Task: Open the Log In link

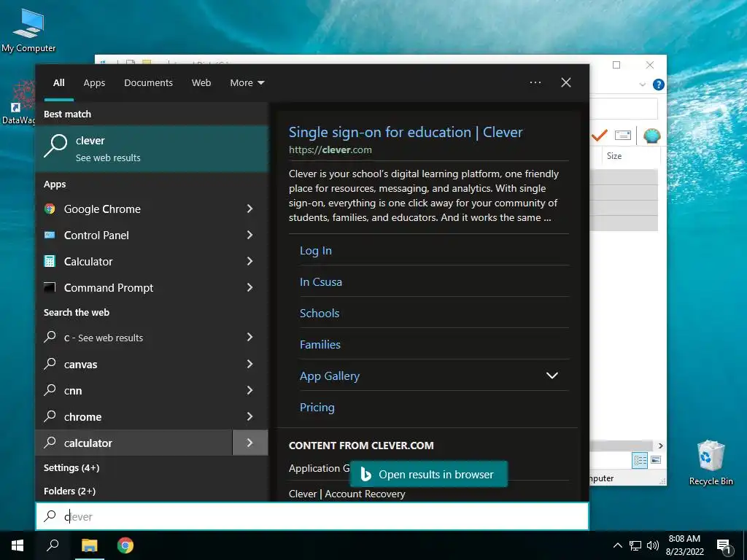Action: point(315,251)
